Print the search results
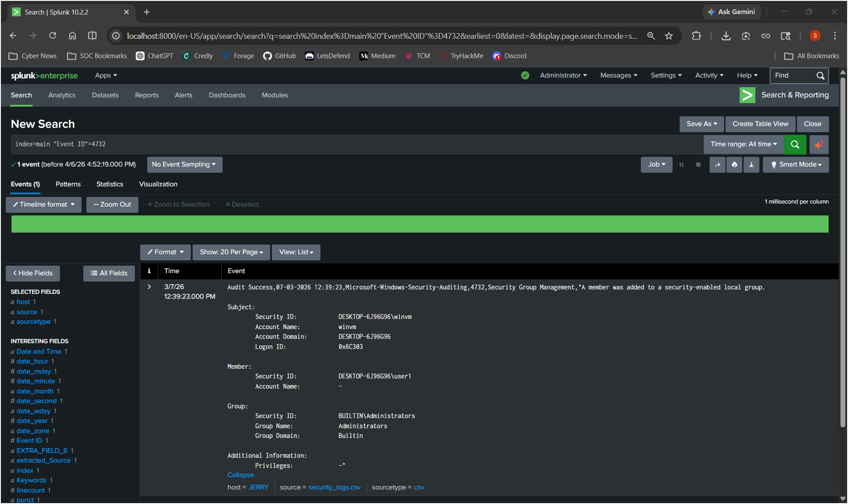This screenshot has width=848, height=504. click(734, 164)
